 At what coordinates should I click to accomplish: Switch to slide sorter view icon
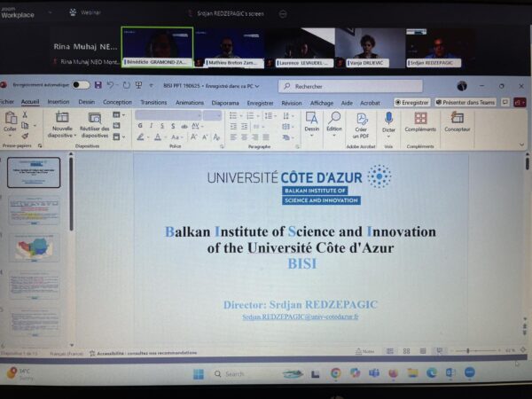pyautogui.click(x=406, y=351)
